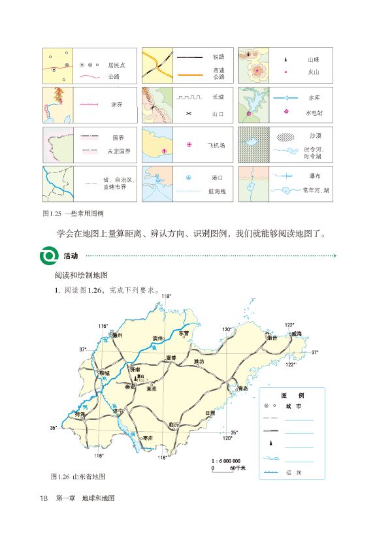The image size is (392, 548).
Task: Click the 未定国界 dashed line symbol
Action: click(x=90, y=151)
